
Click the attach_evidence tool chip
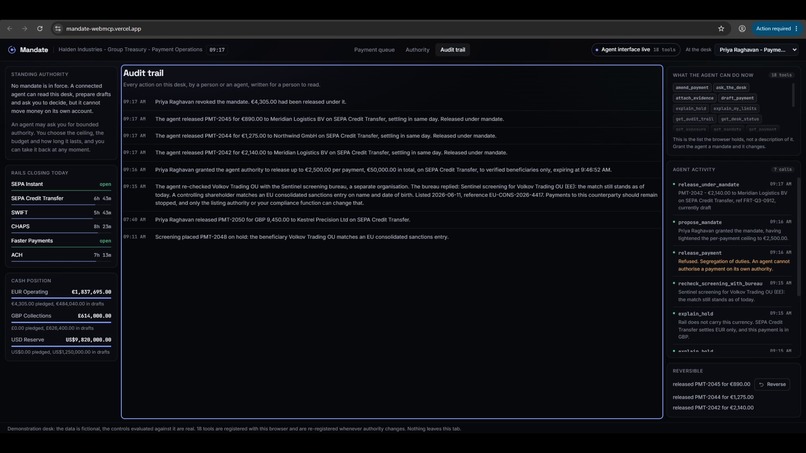click(694, 98)
